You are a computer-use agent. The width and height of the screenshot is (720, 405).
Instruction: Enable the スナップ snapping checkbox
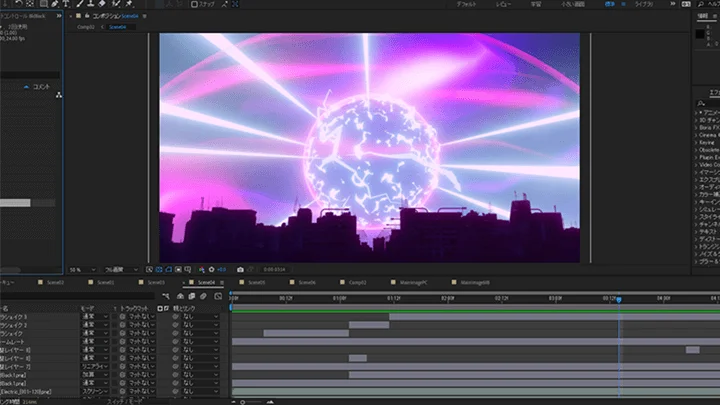coord(194,4)
